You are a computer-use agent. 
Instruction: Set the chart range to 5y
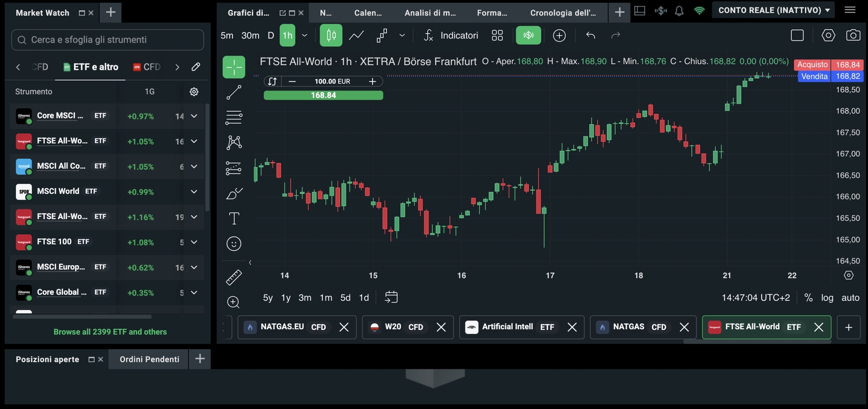pos(268,297)
